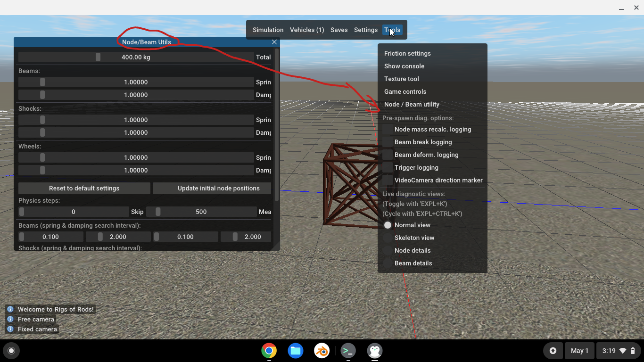Click the Node/Beam Utils vertical scrollbar
This screenshot has height=362, width=644.
(x=277, y=125)
